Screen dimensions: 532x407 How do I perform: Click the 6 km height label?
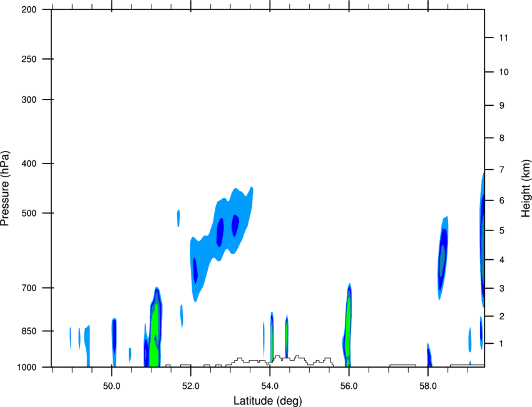coord(502,200)
